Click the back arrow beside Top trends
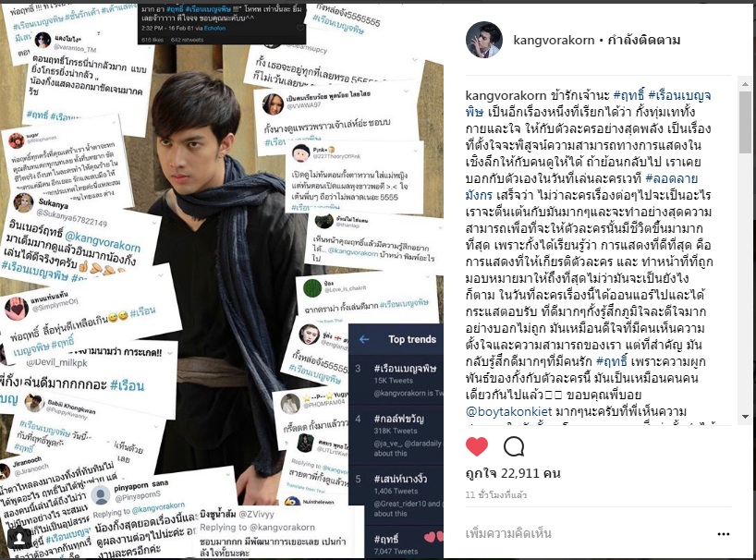Image resolution: width=756 pixels, height=560 pixels. 364,339
